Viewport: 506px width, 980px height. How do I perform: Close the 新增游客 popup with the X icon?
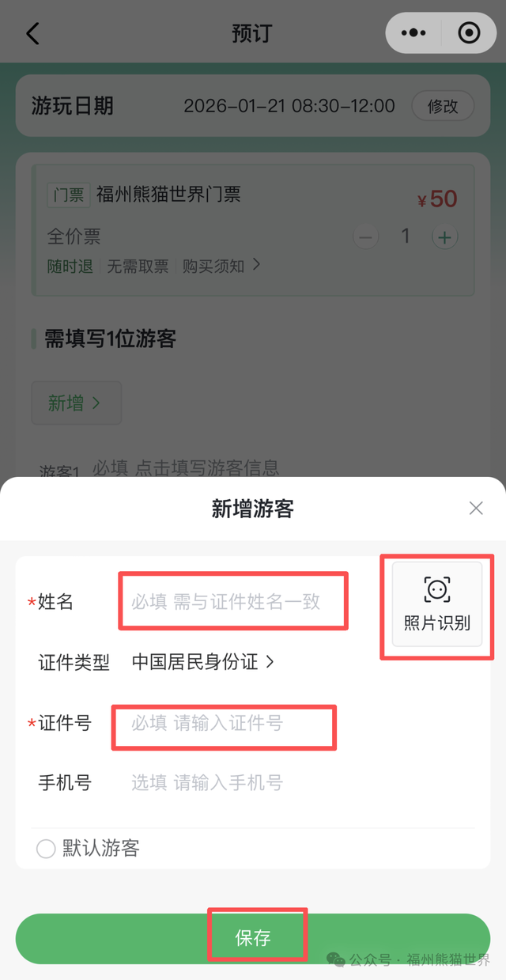(x=476, y=508)
